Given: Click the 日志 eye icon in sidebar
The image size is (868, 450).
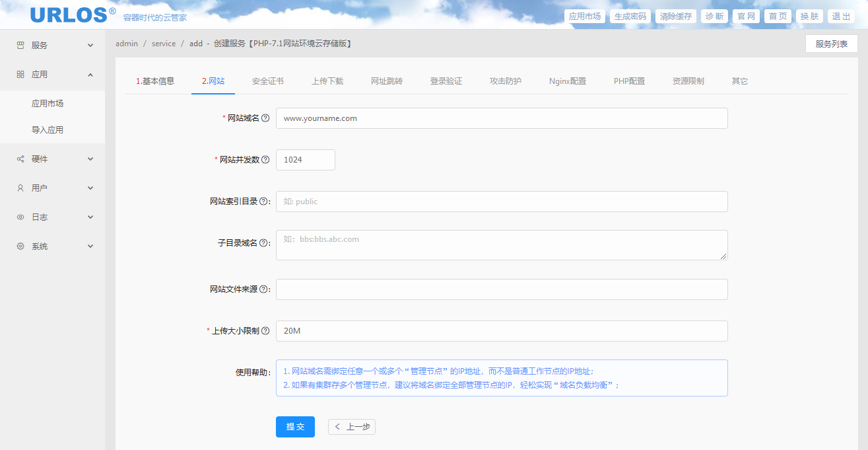Looking at the screenshot, I should click(x=20, y=217).
